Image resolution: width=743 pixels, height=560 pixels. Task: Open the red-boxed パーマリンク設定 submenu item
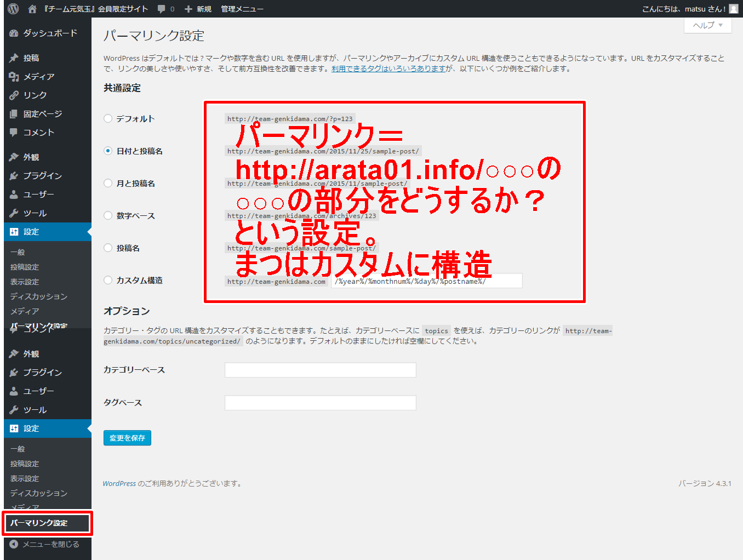click(48, 523)
